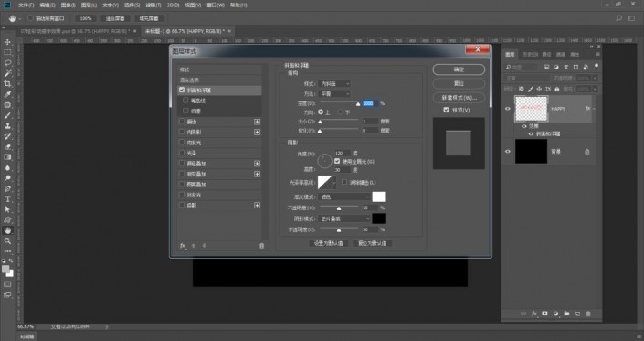Viewport: 644px width, 341px height.
Task: Select the Rectangular Marquee tool
Action: [x=7, y=53]
